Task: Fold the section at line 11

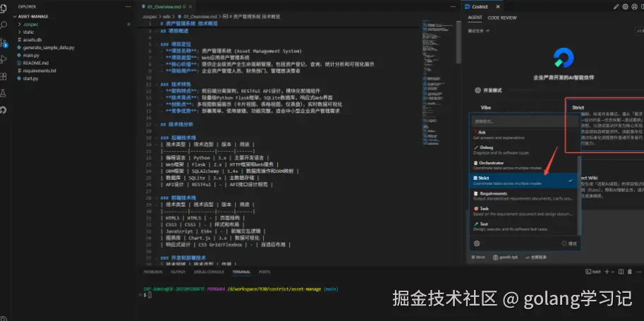Action: click(x=157, y=84)
